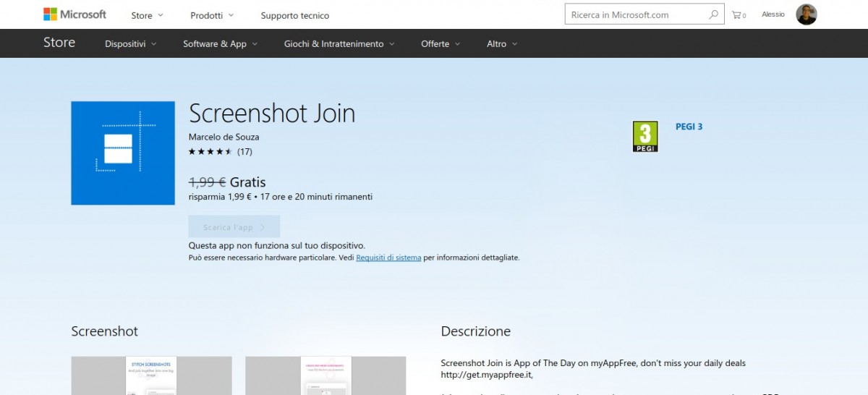Image resolution: width=868 pixels, height=395 pixels.
Task: Click the magnifying glass search icon
Action: [x=714, y=14]
